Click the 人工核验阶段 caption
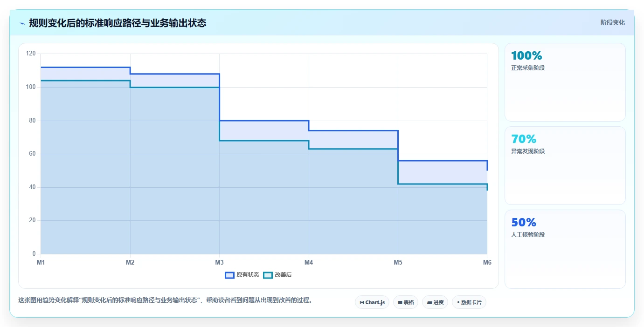644x327 pixels. point(528,235)
